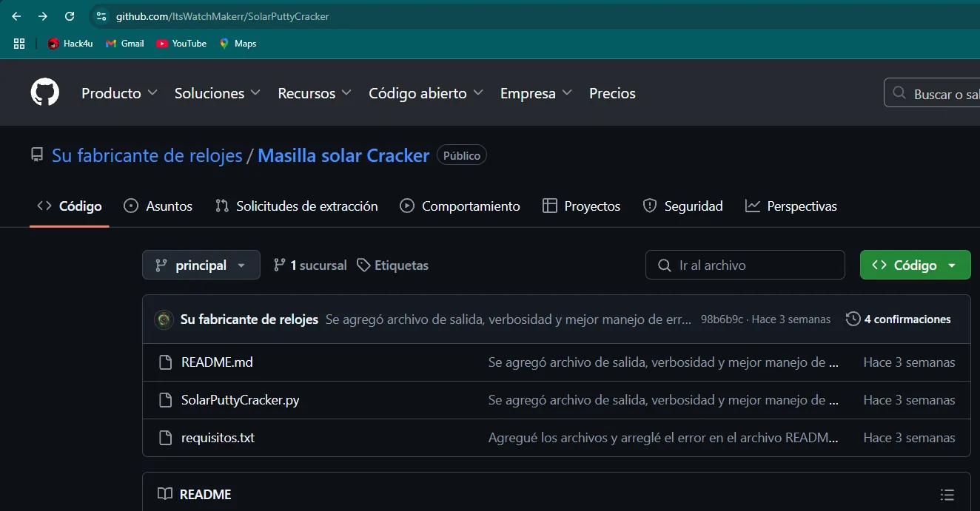Expand the Código abierto menu
This screenshot has width=980, height=511.
pyautogui.click(x=426, y=93)
